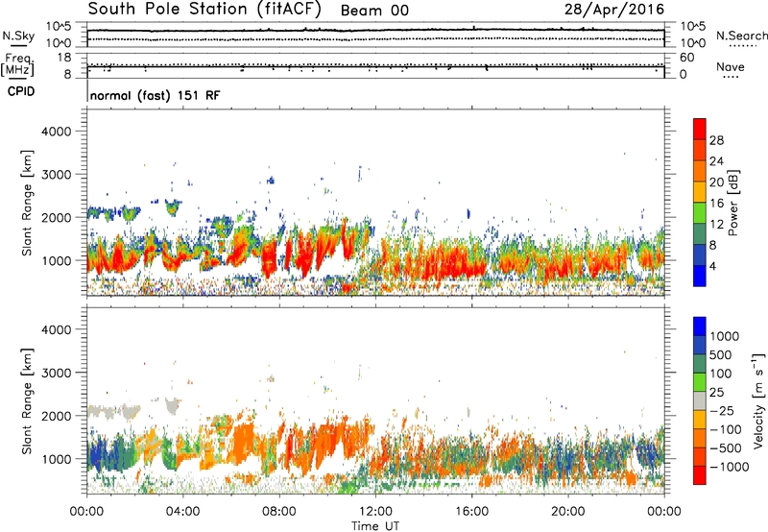Pick the gray −25 to 25 Velocity color segment
768x532 pixels.
(700, 401)
